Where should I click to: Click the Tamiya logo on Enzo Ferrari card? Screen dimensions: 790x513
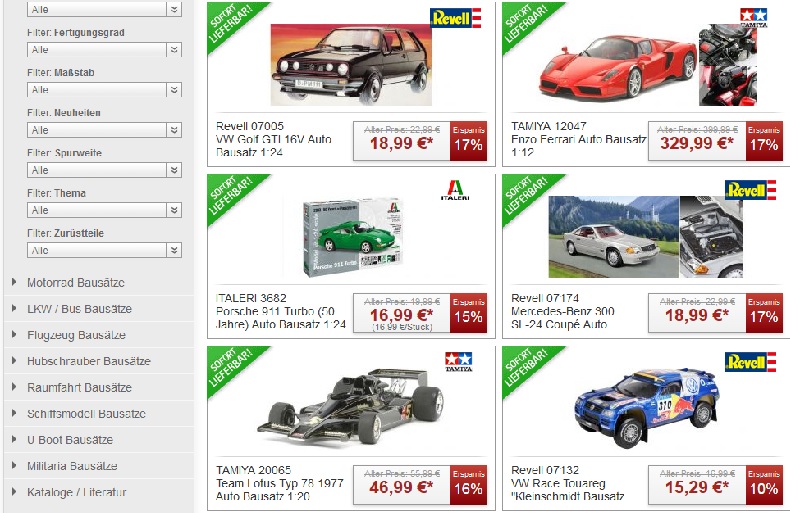754,17
